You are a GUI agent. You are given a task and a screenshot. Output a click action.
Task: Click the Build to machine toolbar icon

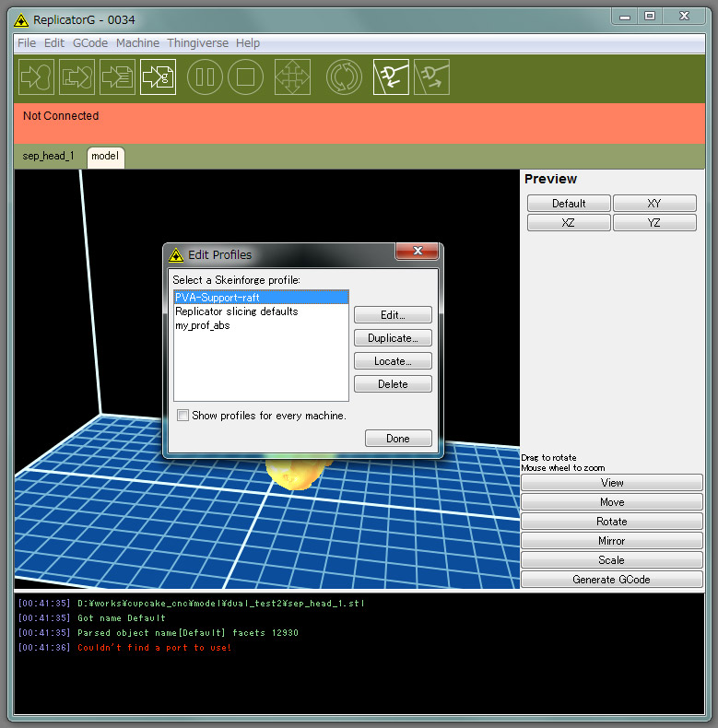37,77
